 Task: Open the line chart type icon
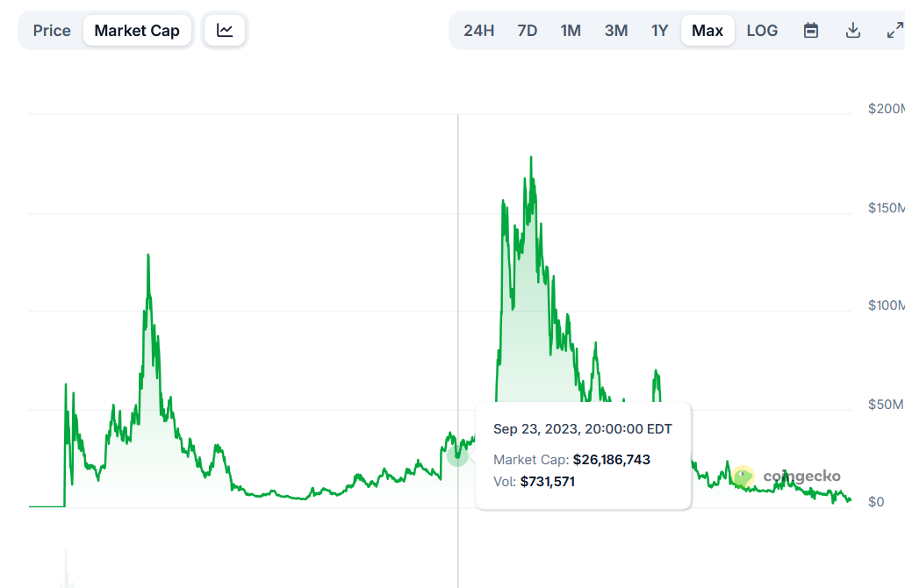pos(225,31)
